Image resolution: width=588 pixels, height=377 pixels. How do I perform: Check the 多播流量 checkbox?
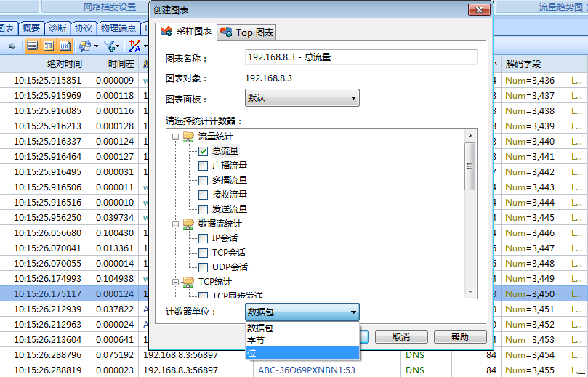point(203,180)
